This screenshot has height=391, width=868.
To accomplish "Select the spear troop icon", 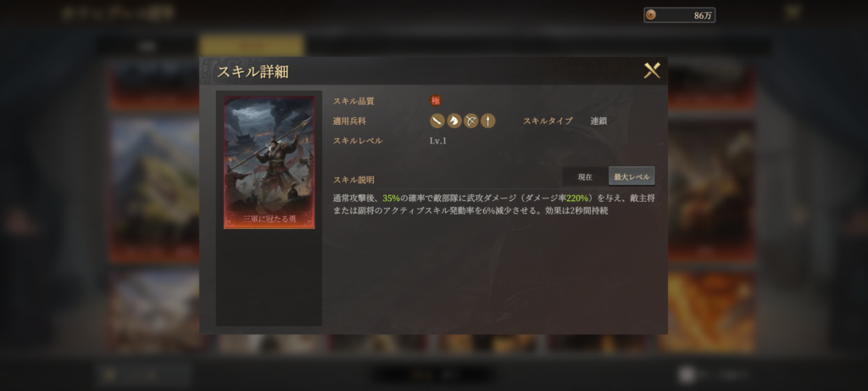I will [487, 120].
